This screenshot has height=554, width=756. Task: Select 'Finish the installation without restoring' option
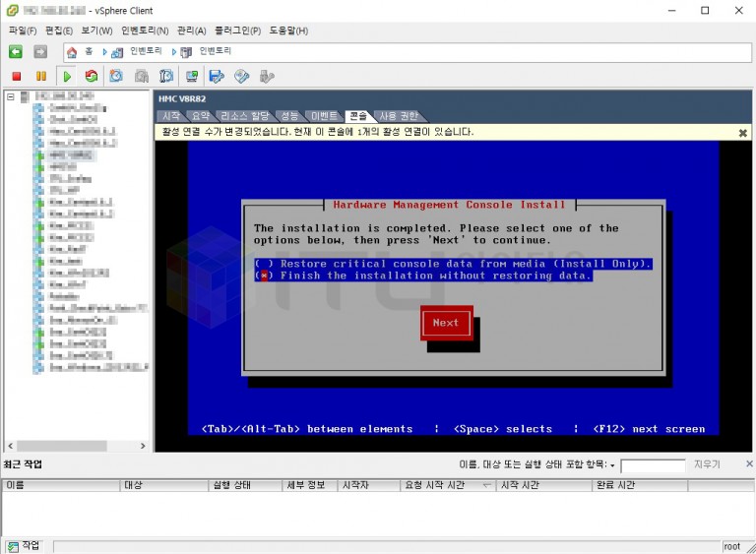click(x=262, y=276)
